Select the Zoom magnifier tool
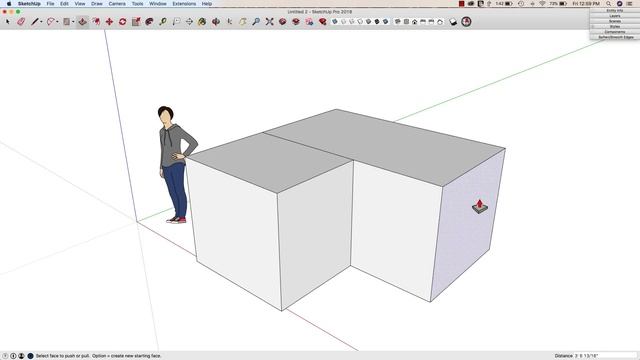Screen dimensions: 640x360 point(256,22)
